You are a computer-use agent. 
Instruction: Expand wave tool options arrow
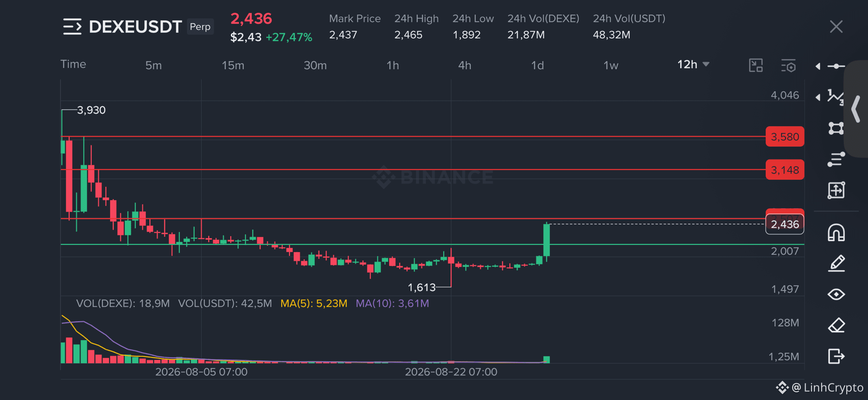click(818, 97)
